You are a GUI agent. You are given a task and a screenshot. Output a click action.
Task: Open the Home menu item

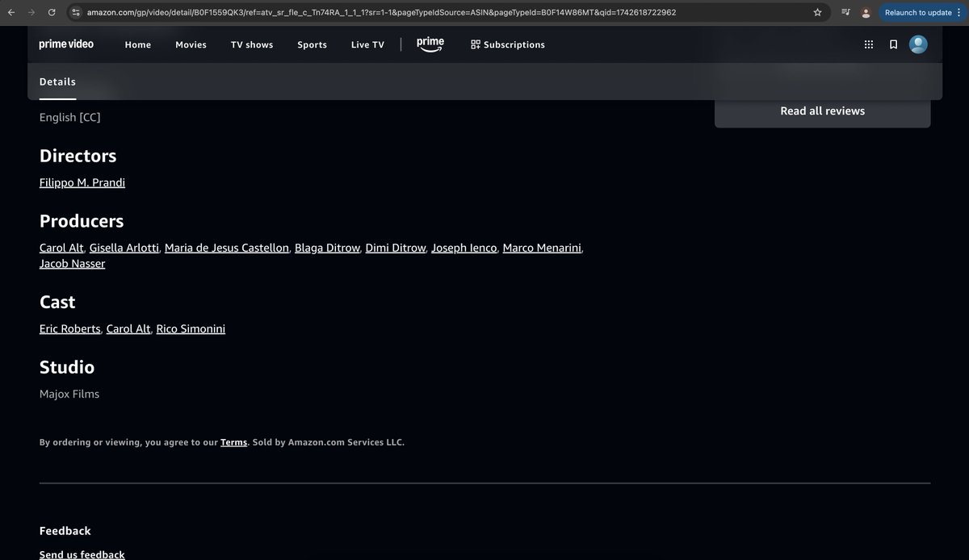tap(138, 44)
